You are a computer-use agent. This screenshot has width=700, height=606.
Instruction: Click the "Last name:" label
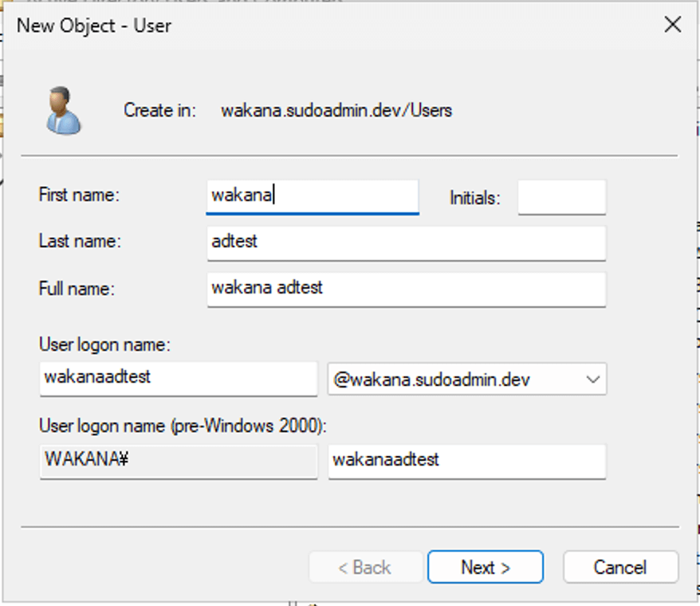tap(79, 242)
